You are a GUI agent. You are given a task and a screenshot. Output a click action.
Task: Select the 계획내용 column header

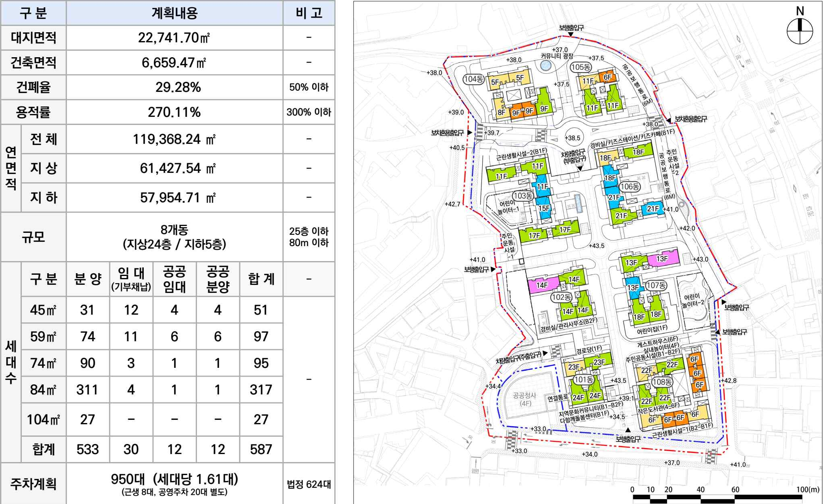coord(174,13)
